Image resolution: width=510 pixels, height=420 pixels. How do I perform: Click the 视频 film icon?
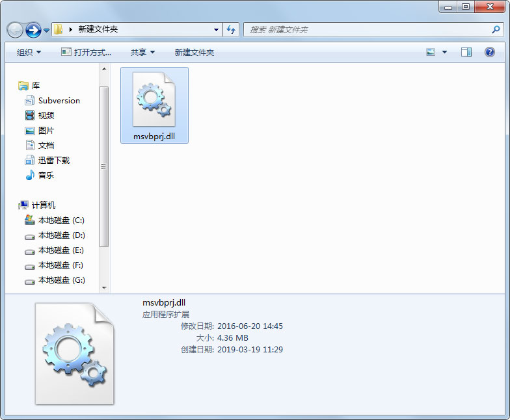[30, 116]
